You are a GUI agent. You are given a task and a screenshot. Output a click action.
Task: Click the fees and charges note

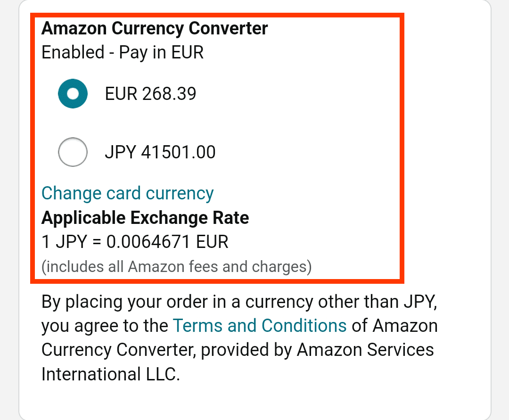coord(177,266)
